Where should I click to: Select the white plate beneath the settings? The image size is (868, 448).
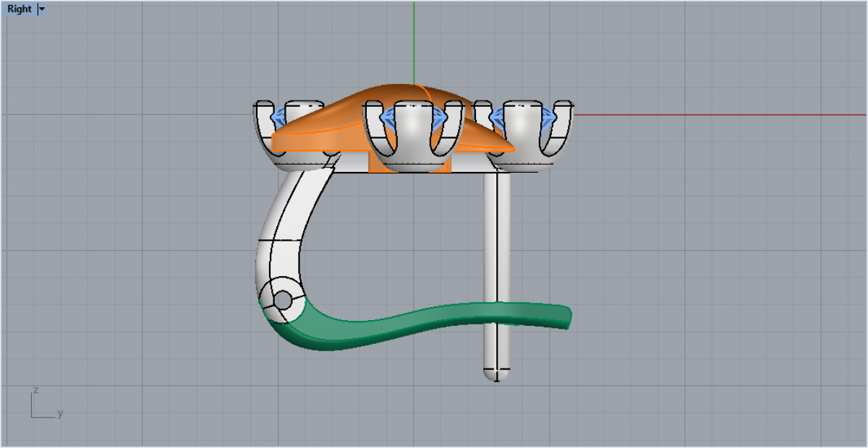pos(470,168)
